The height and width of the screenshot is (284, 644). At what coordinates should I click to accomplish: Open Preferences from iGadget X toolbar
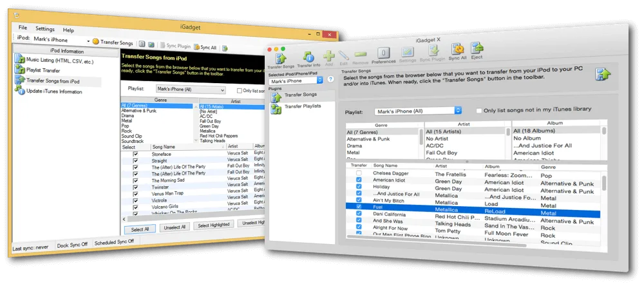coord(384,53)
